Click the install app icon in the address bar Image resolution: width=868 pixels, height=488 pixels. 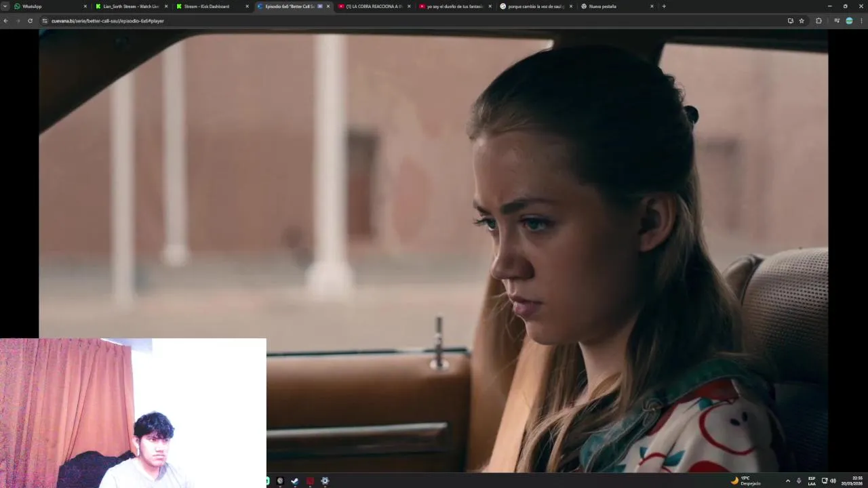(x=790, y=21)
